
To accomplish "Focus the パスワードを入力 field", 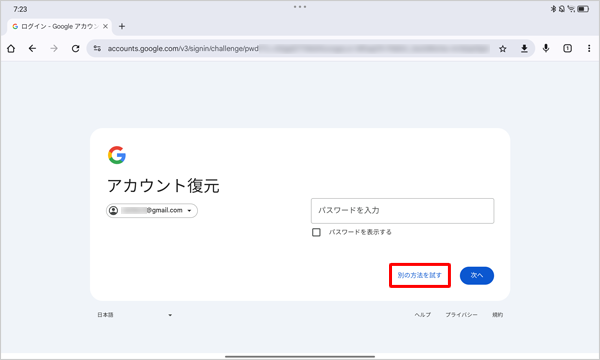I will tap(403, 211).
